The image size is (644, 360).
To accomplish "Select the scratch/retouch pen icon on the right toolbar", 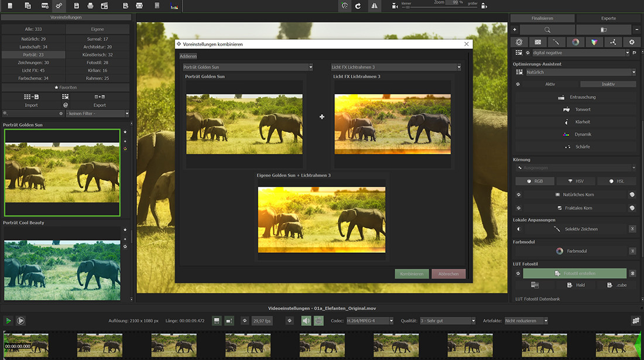I will coord(557,42).
